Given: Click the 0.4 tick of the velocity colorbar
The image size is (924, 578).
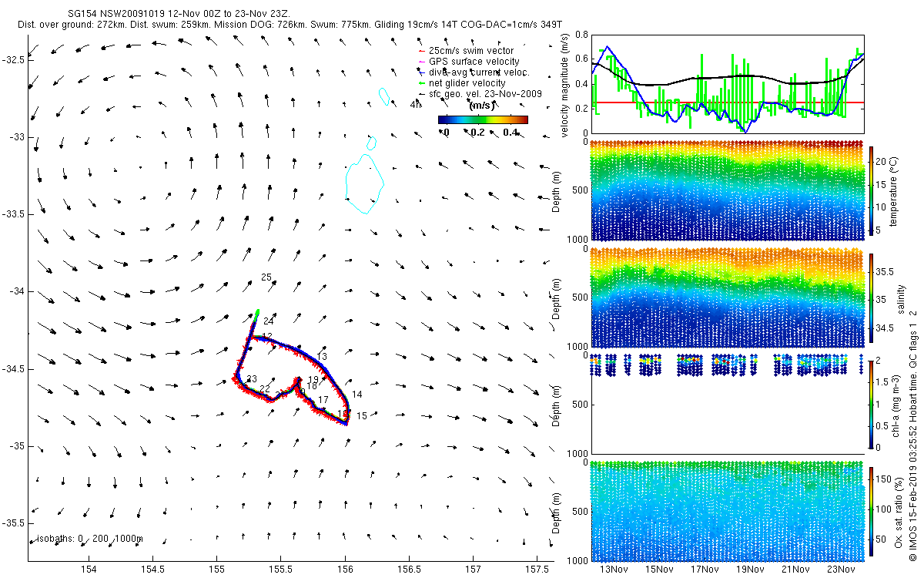Looking at the screenshot, I should tap(512, 133).
